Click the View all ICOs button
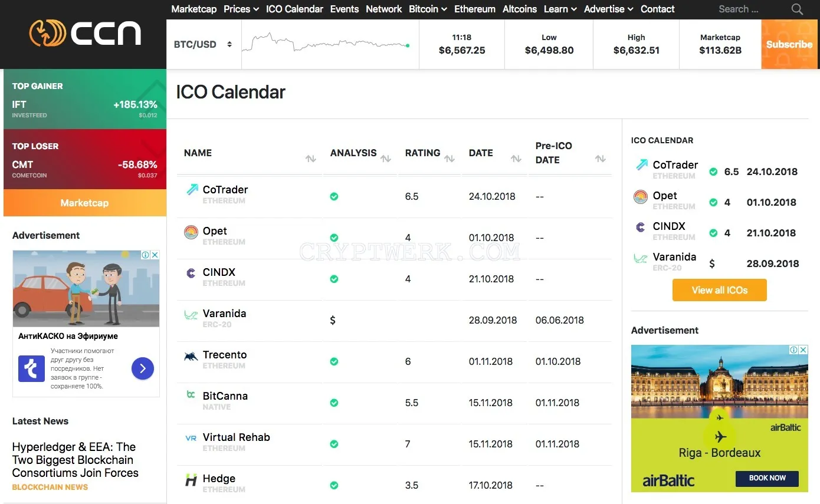 720,290
